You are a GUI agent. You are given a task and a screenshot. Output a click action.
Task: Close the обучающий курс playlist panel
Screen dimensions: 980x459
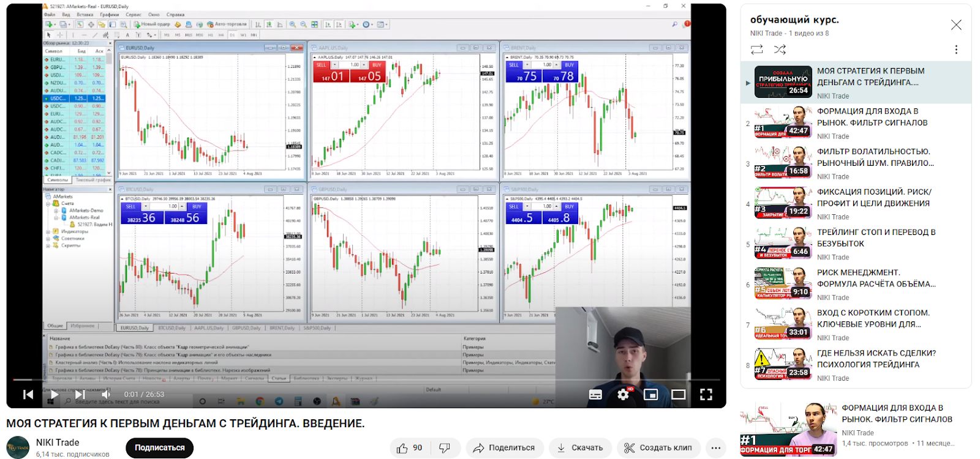956,25
